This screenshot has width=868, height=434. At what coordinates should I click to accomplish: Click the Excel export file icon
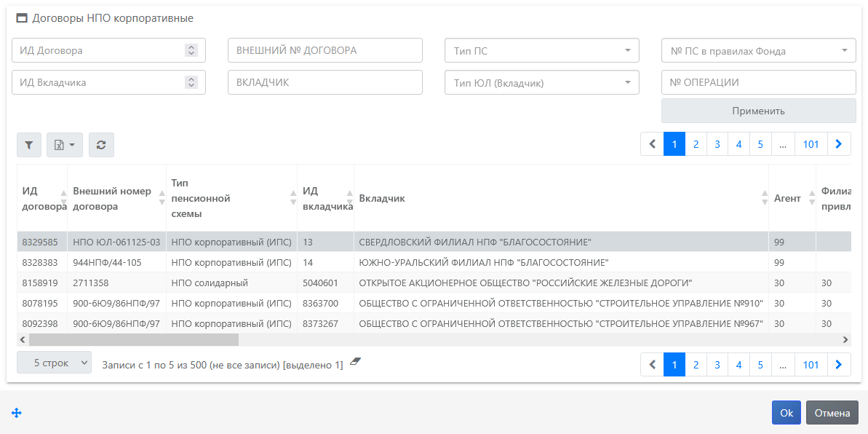pyautogui.click(x=60, y=145)
